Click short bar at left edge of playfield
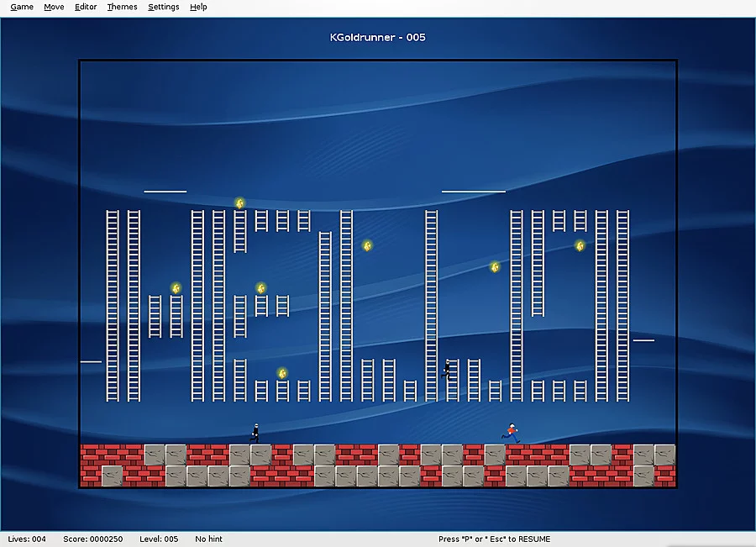The height and width of the screenshot is (547, 756). click(x=91, y=362)
